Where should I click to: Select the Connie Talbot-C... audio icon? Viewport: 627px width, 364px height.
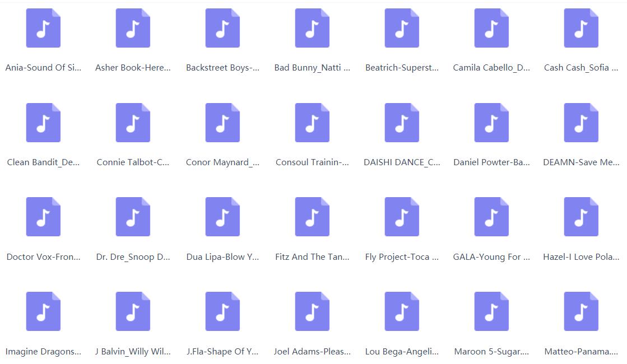click(x=133, y=123)
